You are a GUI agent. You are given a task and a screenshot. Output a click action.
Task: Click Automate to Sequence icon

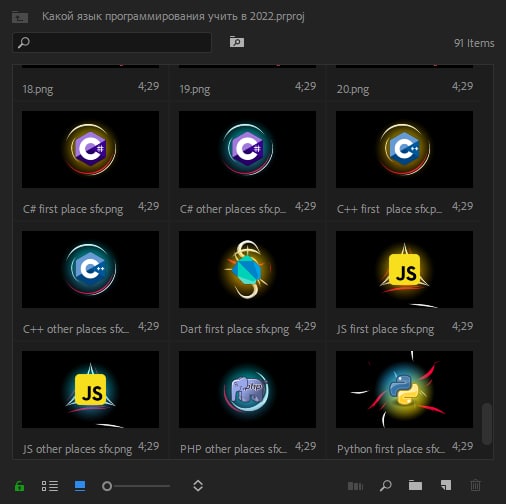click(355, 486)
